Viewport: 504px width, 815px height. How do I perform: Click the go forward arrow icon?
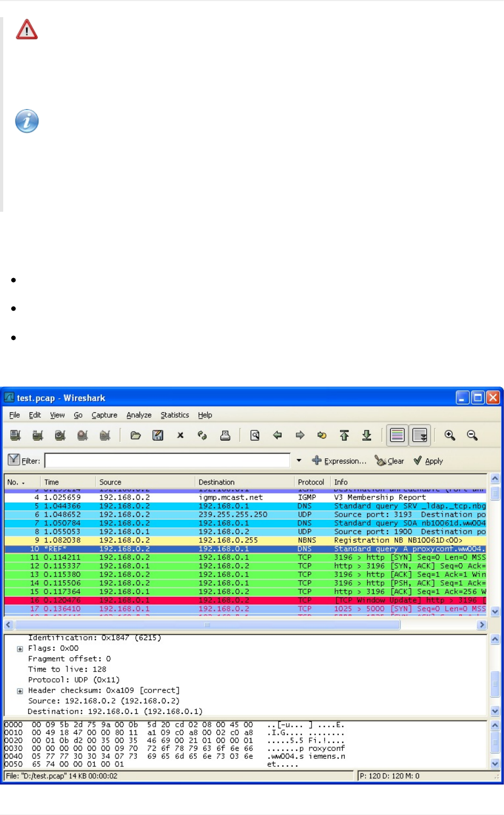click(x=300, y=435)
